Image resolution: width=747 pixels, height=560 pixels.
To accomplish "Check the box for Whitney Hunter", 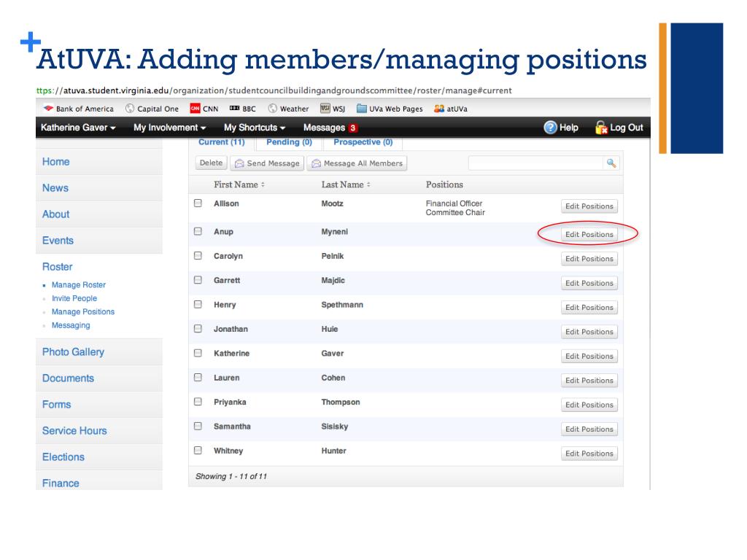I will pos(198,450).
